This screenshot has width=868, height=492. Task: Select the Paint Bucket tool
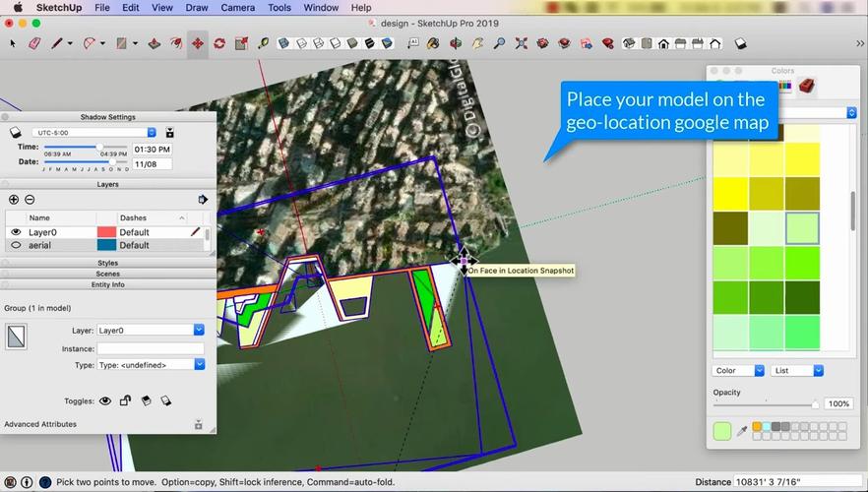point(433,43)
